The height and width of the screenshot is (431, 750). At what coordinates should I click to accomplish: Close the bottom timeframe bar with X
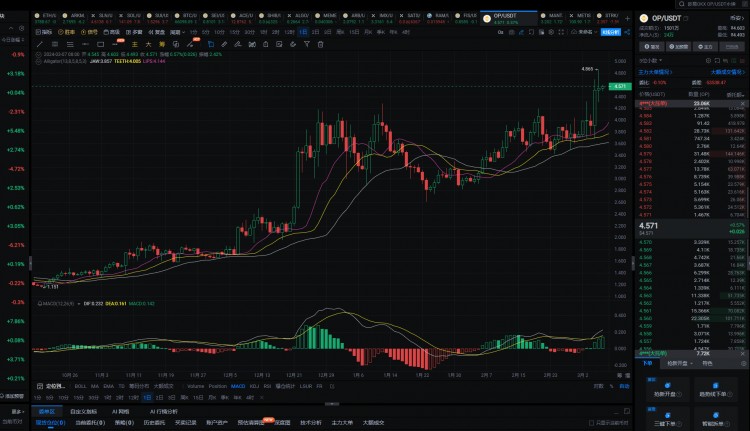pos(262,398)
